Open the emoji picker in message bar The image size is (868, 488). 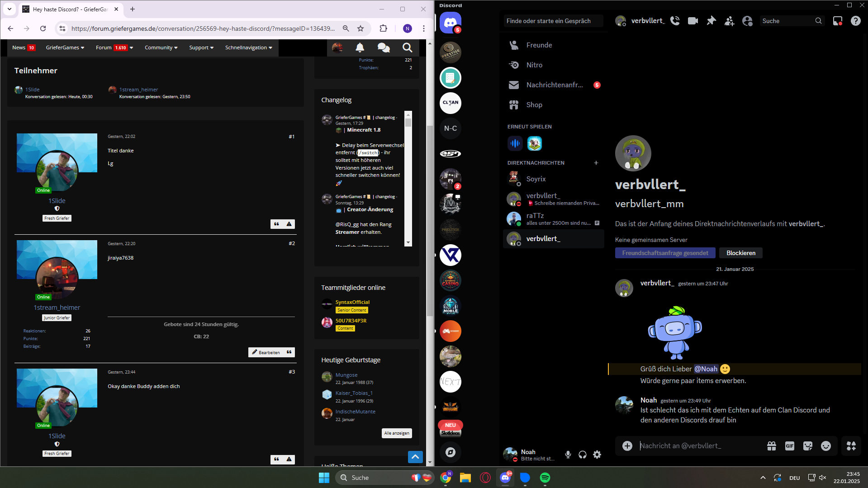[826, 446]
